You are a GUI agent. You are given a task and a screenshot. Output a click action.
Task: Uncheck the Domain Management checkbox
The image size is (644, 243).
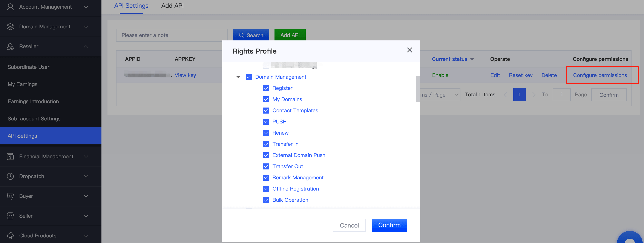[249, 77]
